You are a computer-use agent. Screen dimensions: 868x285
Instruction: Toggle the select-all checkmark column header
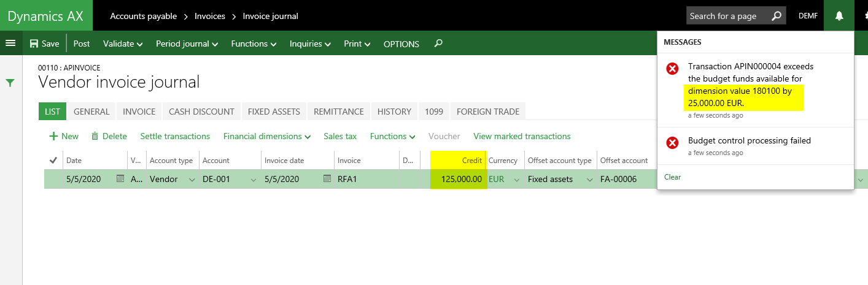(x=53, y=161)
